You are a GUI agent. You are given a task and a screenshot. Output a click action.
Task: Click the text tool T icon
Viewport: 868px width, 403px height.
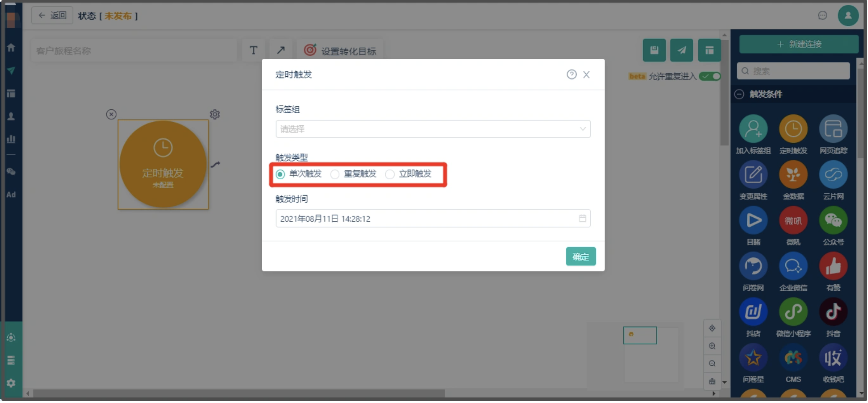[x=254, y=51]
